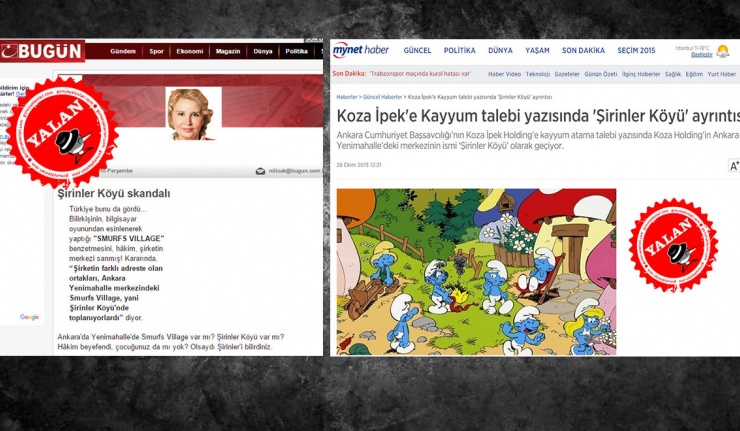Increase font size with A+ icon
740x431 pixels.
pyautogui.click(x=733, y=166)
